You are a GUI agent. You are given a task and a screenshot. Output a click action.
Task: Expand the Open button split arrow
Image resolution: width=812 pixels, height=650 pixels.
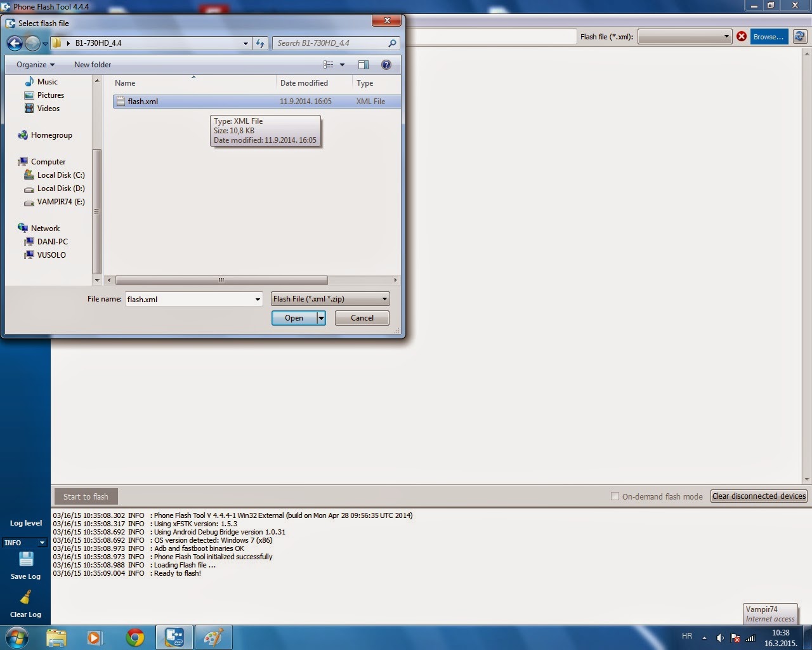tap(322, 318)
